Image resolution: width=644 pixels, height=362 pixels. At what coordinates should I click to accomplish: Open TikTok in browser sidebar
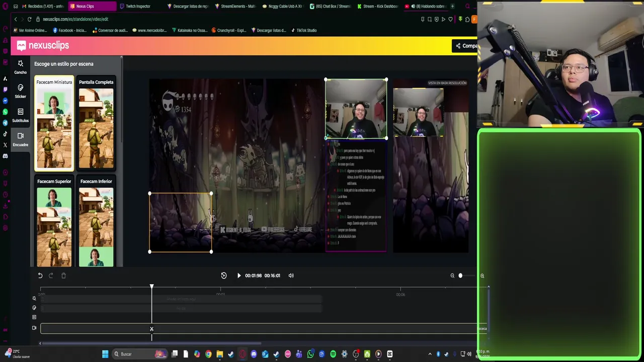click(x=5, y=134)
